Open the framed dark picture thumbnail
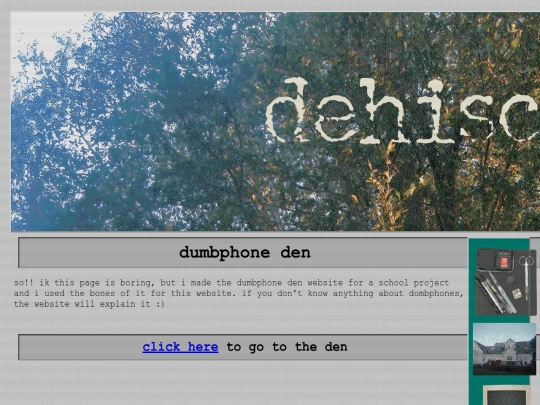540x405 pixels. [x=506, y=395]
